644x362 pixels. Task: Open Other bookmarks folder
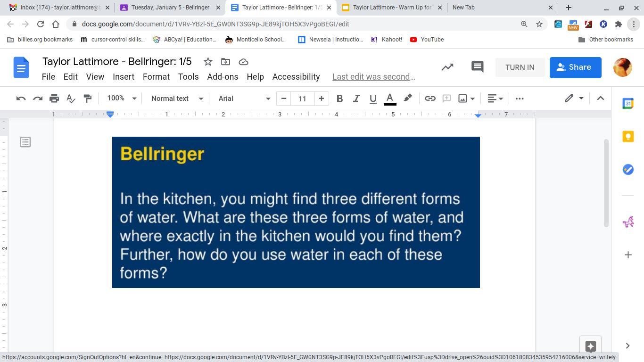click(605, 40)
